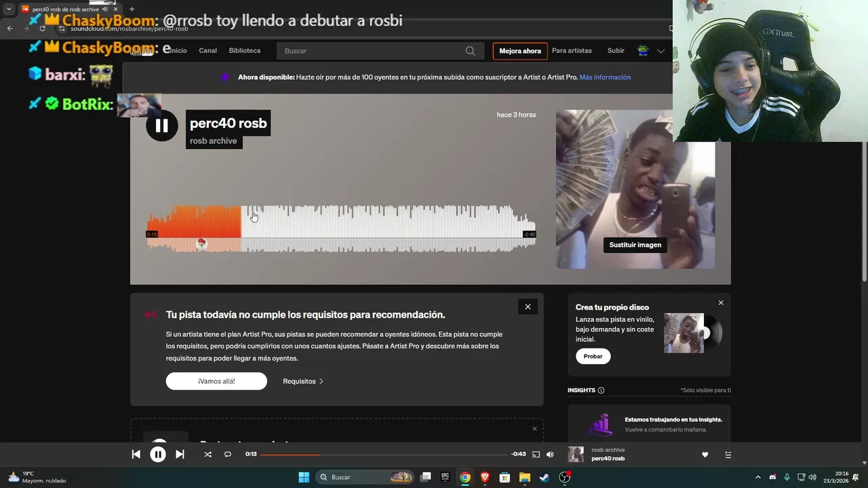Image resolution: width=868 pixels, height=488 pixels.
Task: Close the Crea tu propio disco card
Action: click(x=721, y=303)
